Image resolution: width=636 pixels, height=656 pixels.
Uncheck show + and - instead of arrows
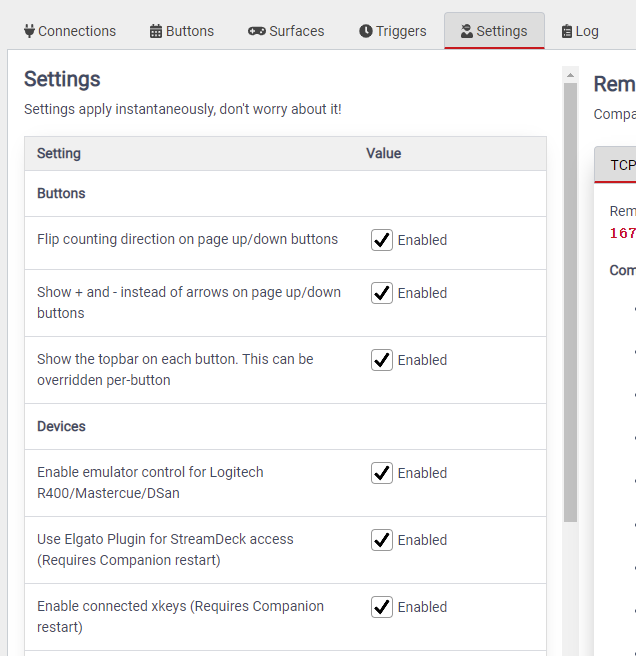point(382,293)
